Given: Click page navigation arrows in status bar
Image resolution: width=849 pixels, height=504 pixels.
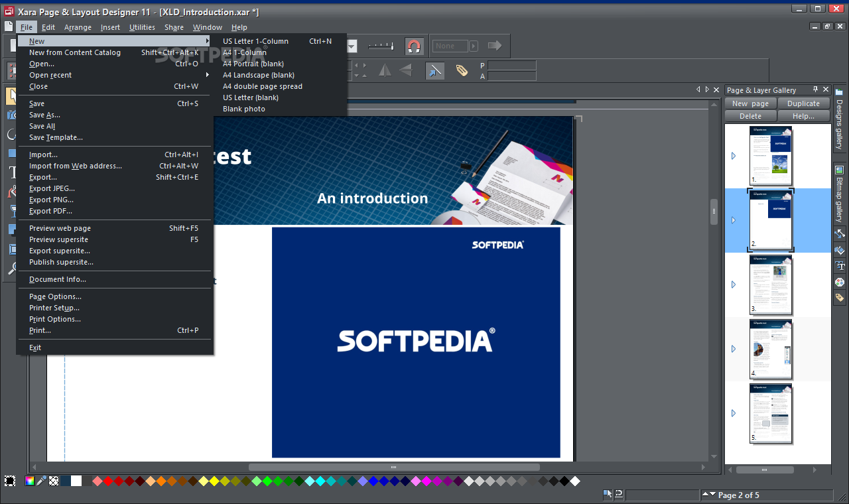Looking at the screenshot, I should pos(709,495).
